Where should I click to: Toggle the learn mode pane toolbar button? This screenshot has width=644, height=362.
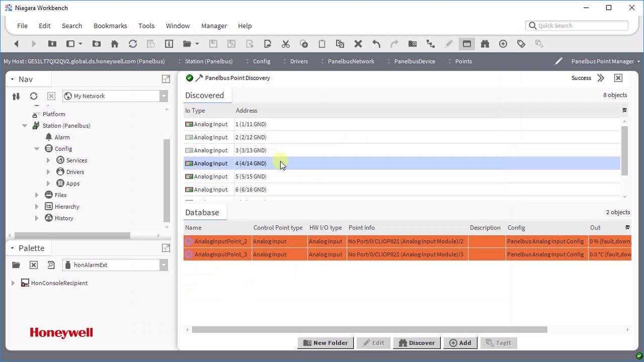point(467,44)
